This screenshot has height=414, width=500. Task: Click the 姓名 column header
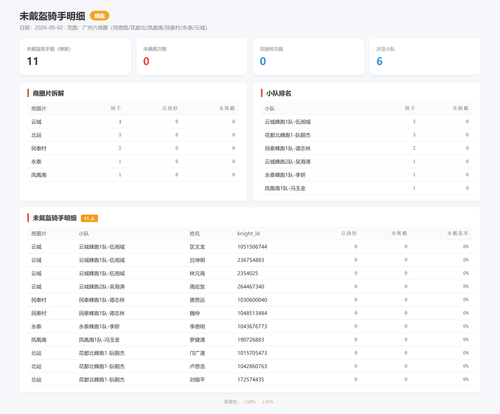[195, 233]
